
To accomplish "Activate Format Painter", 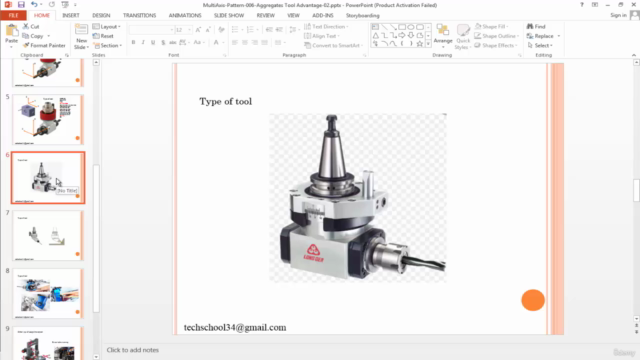I will point(44,45).
